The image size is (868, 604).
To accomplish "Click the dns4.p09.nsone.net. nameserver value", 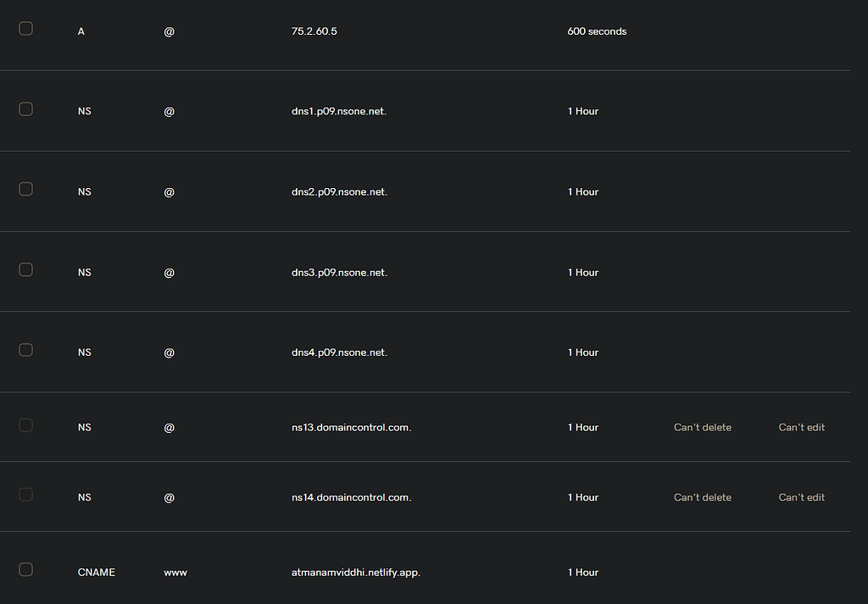I will pos(339,352).
